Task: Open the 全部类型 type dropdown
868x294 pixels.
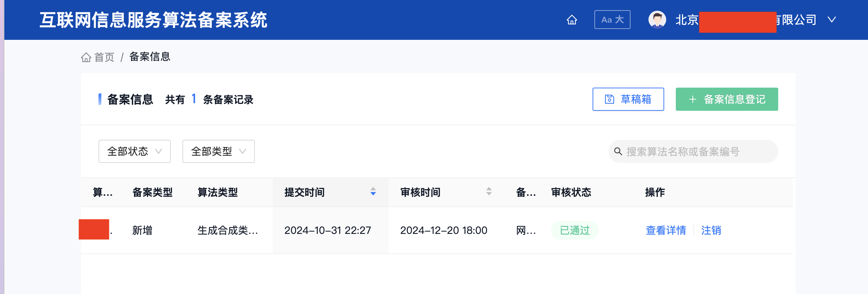Action: click(x=218, y=151)
